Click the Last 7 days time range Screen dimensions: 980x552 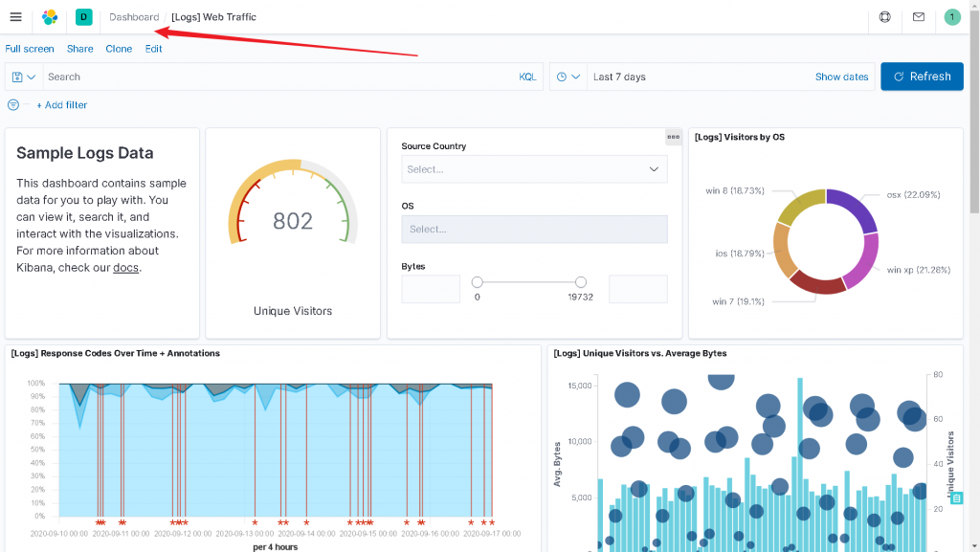(619, 77)
